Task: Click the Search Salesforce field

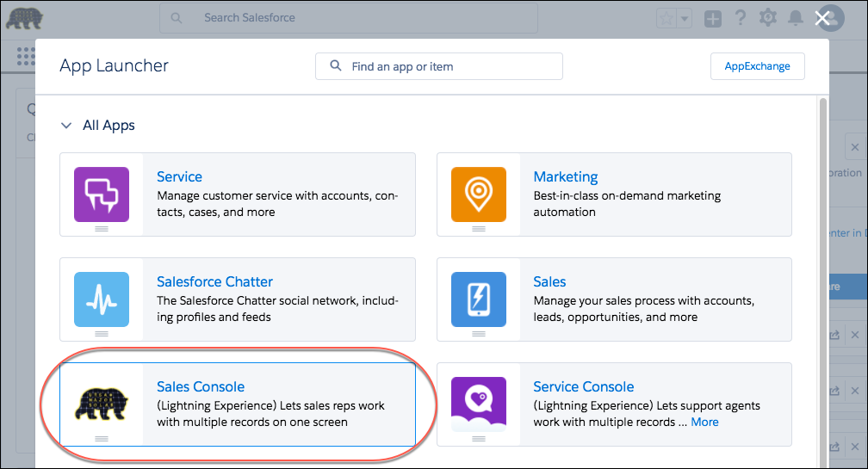Action: (349, 18)
